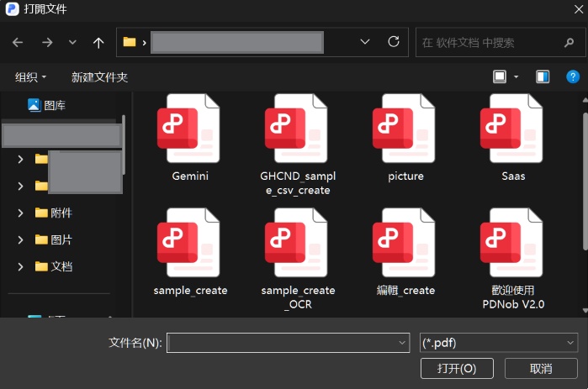Expand the address bar history dropdown

pyautogui.click(x=364, y=42)
